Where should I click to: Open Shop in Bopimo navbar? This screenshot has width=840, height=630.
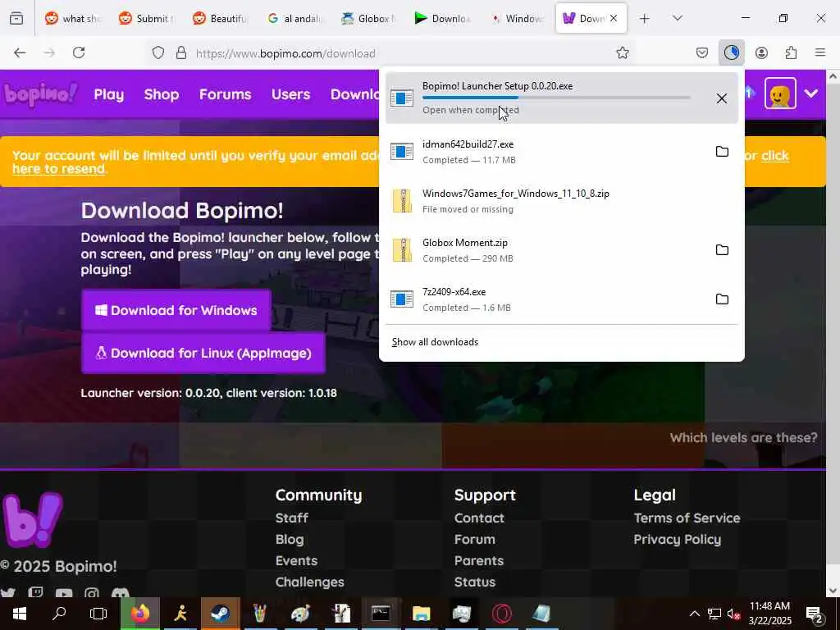(x=162, y=94)
